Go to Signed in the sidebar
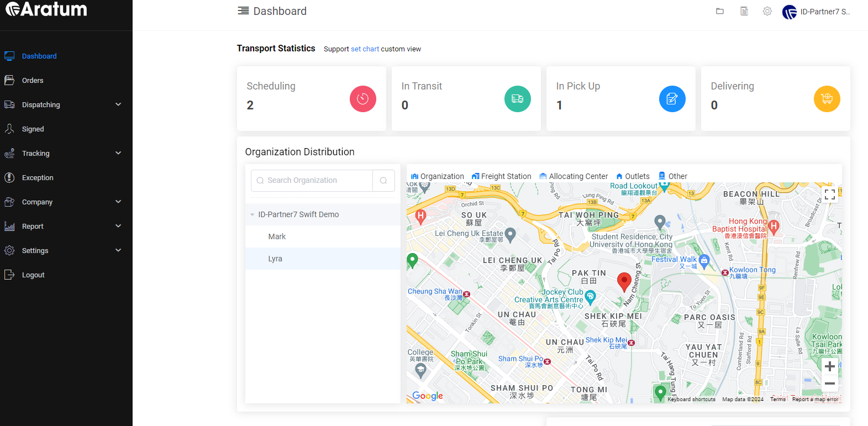Image resolution: width=868 pixels, height=426 pixels. click(33, 129)
